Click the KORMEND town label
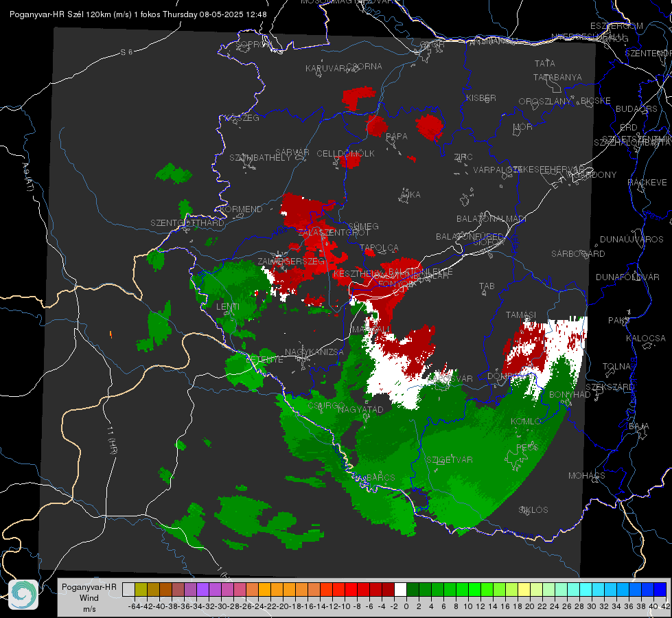Screen dimensions: 672x618 pyautogui.click(x=240, y=209)
